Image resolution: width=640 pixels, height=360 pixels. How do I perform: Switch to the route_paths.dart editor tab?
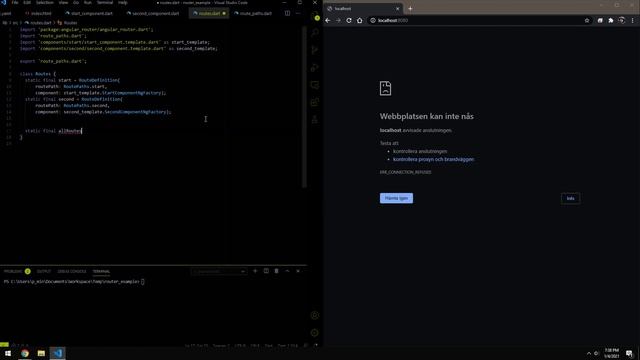[253, 13]
